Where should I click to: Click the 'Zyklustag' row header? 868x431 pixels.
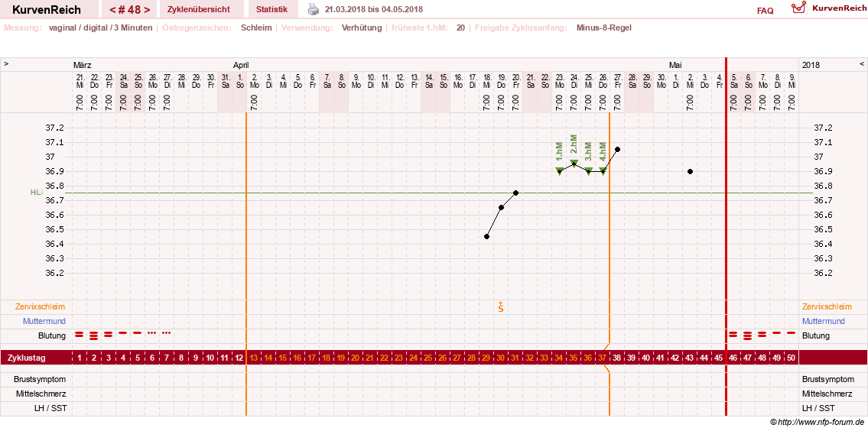point(27,358)
